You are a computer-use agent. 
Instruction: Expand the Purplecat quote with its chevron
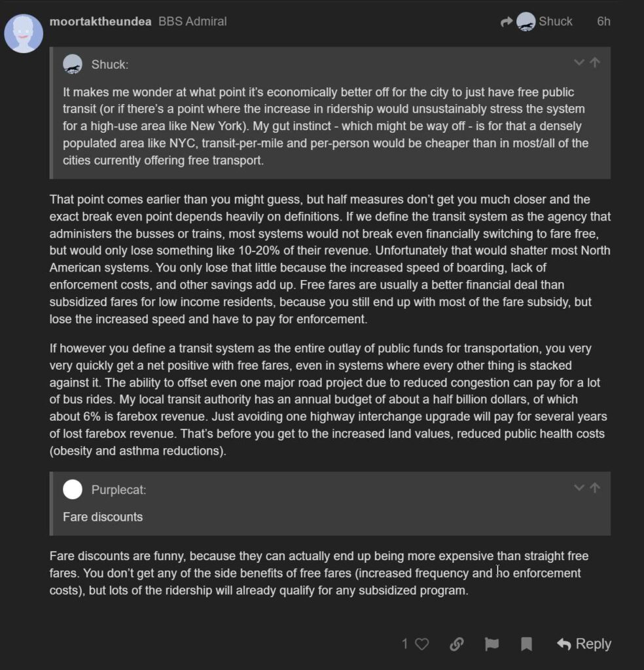point(579,488)
